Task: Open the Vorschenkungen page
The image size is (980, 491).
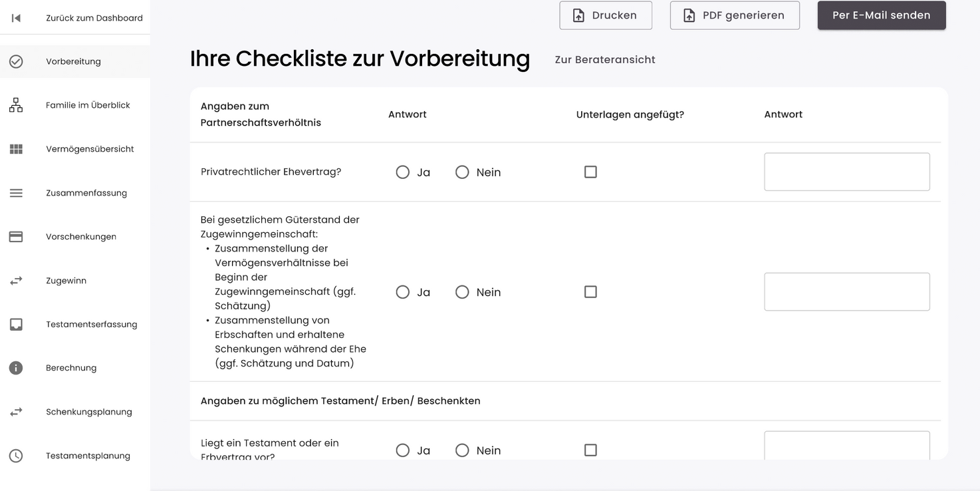Action: 75,237
